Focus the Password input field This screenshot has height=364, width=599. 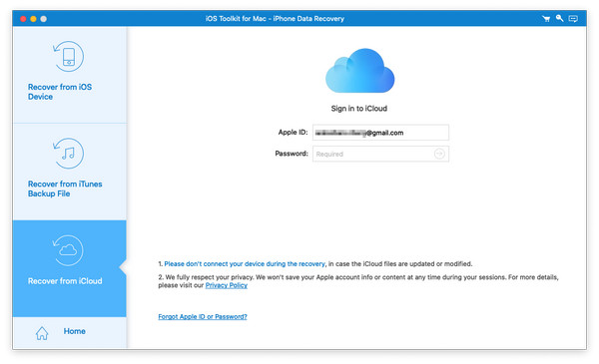pos(380,154)
